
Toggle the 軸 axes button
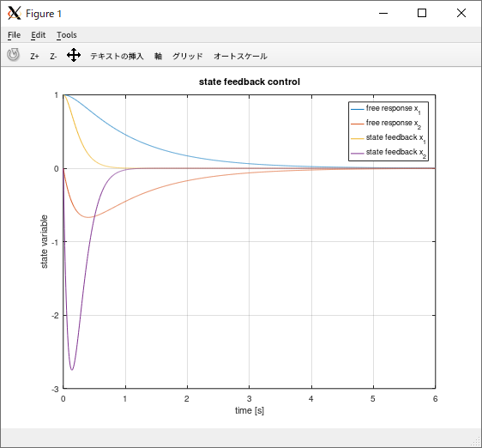tap(158, 57)
